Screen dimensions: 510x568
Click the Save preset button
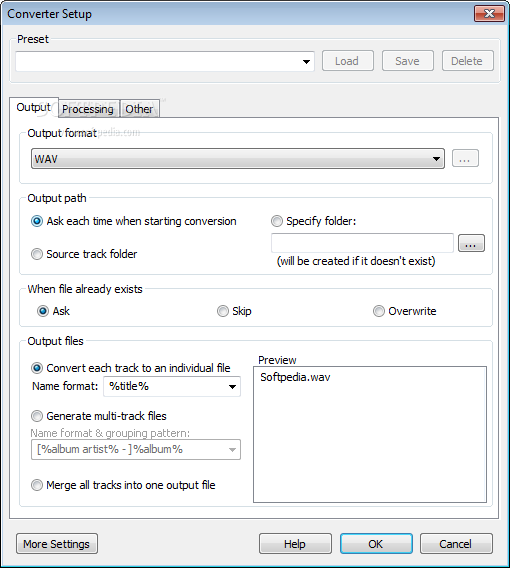click(407, 61)
